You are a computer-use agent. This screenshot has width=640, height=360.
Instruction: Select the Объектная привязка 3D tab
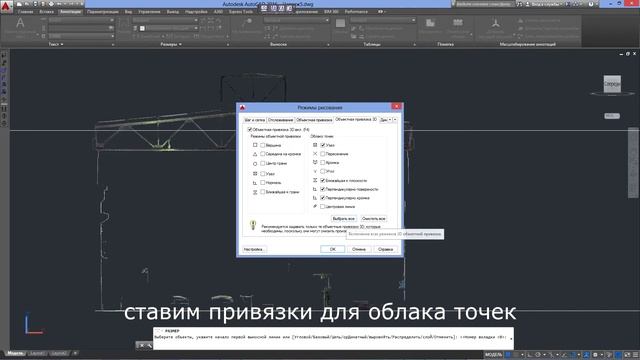click(356, 120)
